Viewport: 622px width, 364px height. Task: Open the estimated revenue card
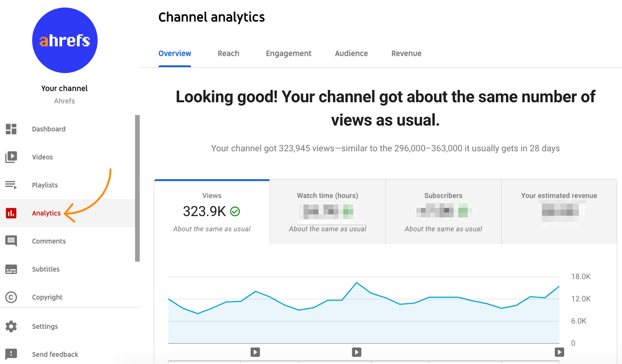pyautogui.click(x=559, y=212)
